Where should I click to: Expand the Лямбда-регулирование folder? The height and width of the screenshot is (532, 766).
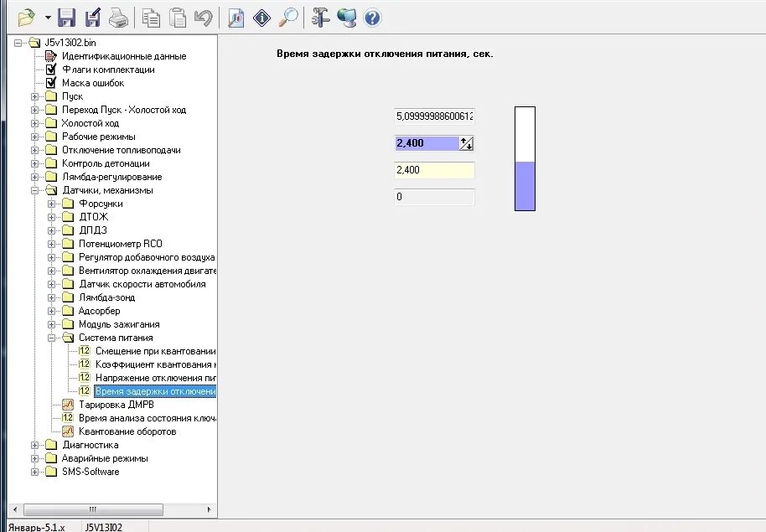coord(34,177)
